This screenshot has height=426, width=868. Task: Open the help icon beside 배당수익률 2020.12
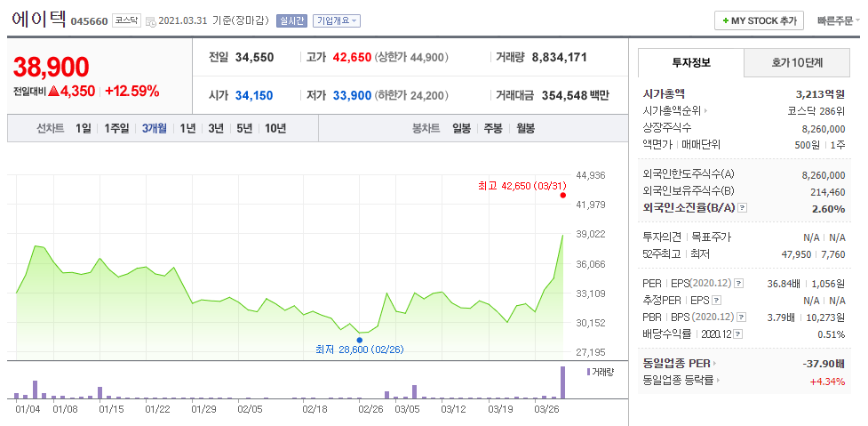[738, 334]
